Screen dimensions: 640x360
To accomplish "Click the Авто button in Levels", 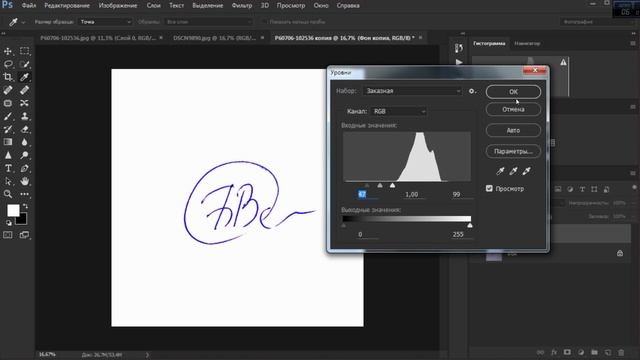I will click(513, 130).
